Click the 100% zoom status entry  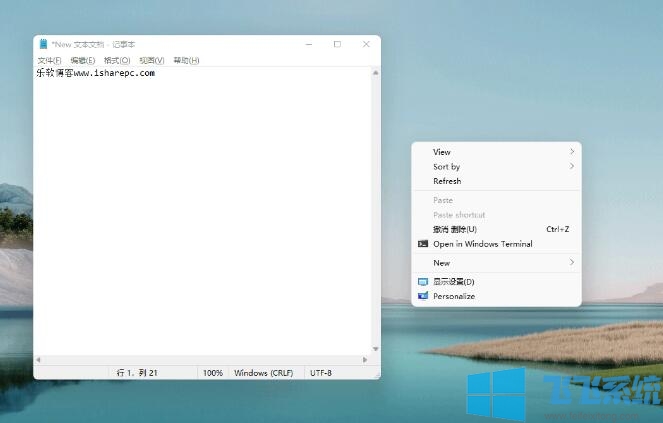[x=213, y=373]
